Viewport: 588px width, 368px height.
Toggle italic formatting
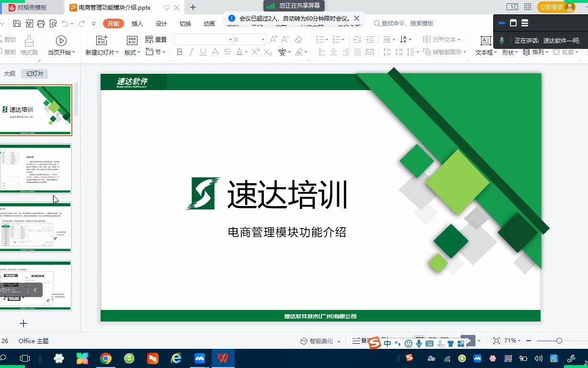click(192, 52)
